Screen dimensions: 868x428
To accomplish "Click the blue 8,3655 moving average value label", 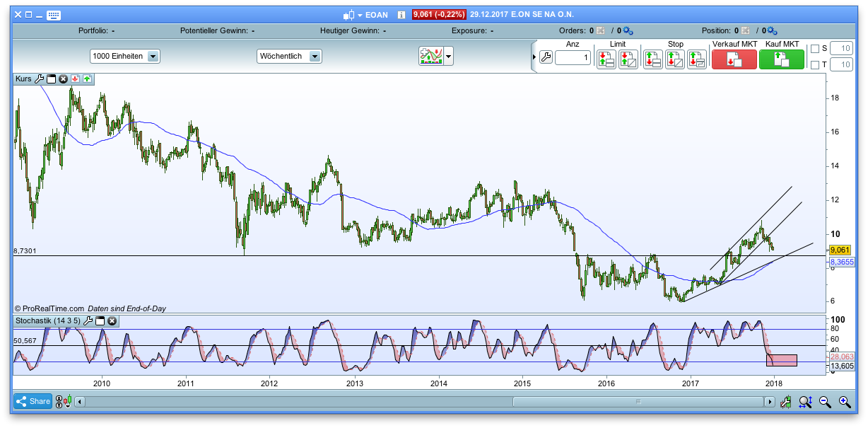I will pos(841,262).
